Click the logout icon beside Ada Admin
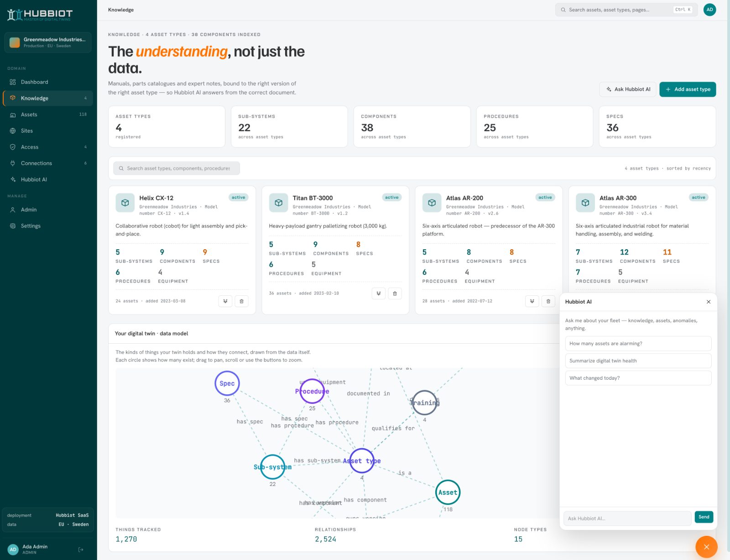 pos(81,550)
